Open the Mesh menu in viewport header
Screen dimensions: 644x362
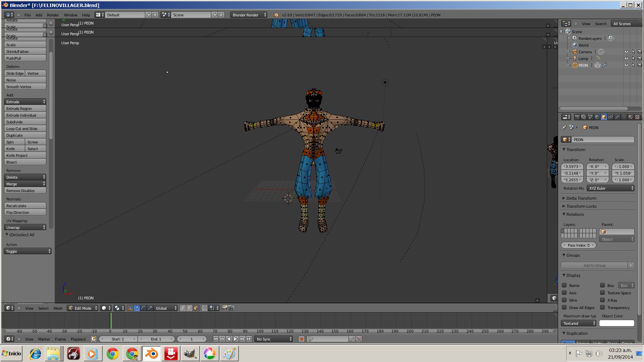(x=58, y=308)
